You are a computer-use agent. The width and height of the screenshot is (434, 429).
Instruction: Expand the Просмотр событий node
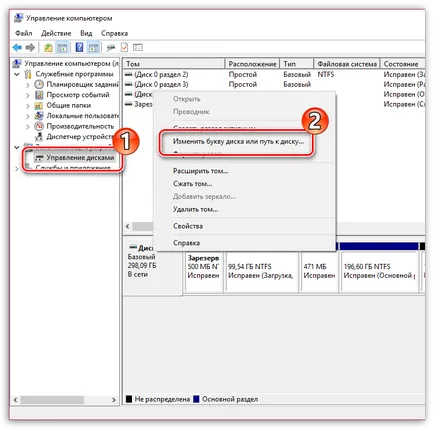28,95
